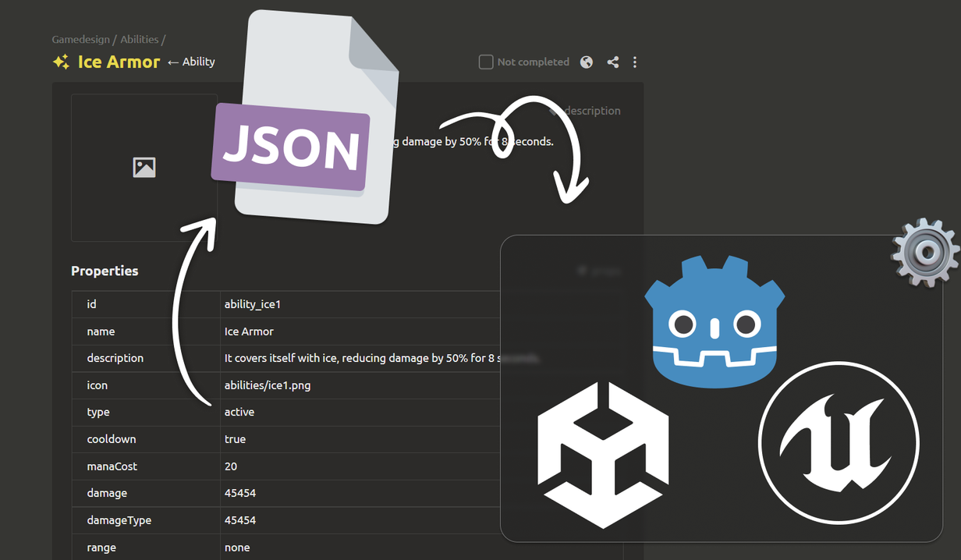Open the type field showing active
Screen dimensions: 961x560
pos(239,412)
